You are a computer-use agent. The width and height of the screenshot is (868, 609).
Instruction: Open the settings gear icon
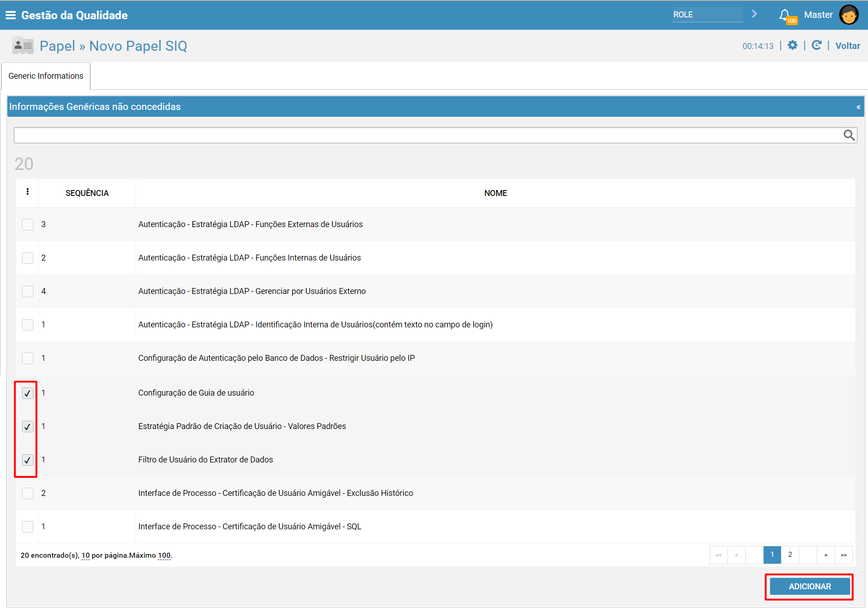click(792, 45)
